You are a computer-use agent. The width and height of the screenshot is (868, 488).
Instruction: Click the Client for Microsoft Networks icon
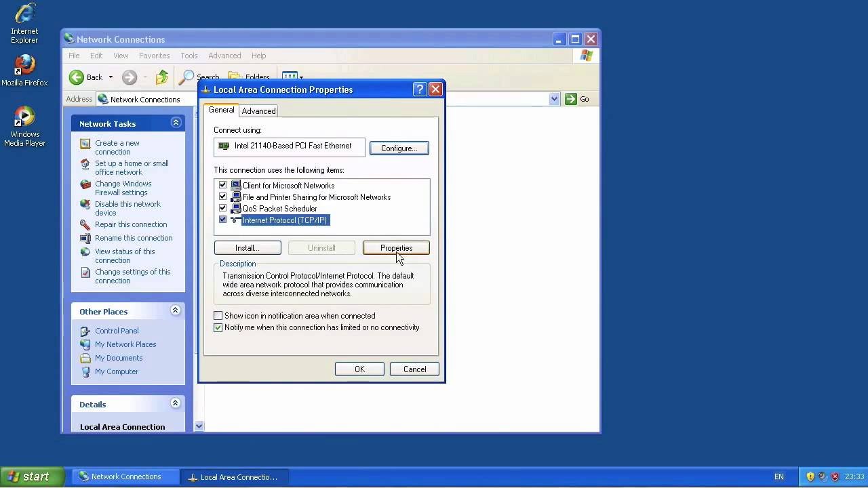235,185
